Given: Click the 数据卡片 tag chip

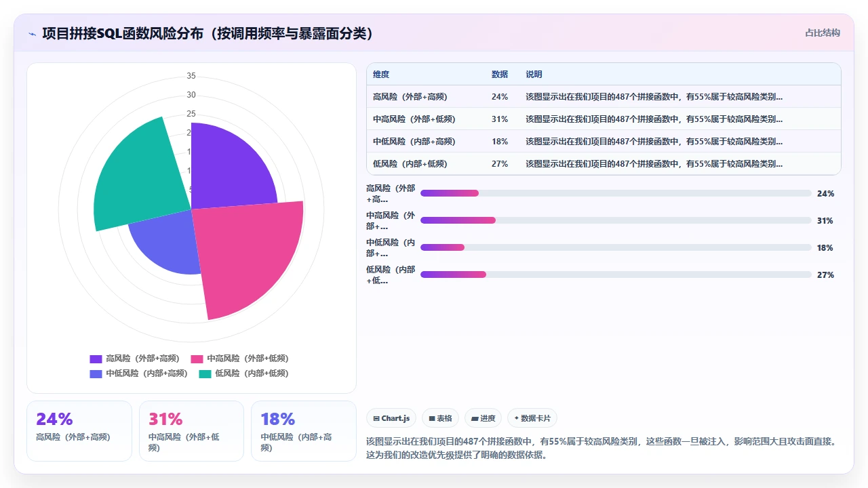Looking at the screenshot, I should [532, 419].
